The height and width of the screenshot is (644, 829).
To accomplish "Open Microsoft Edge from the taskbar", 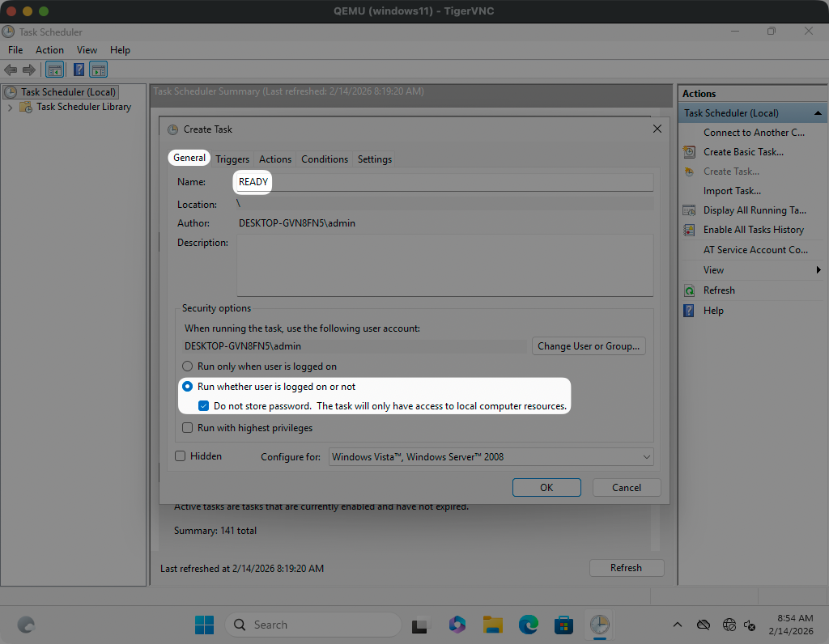I will tap(529, 625).
